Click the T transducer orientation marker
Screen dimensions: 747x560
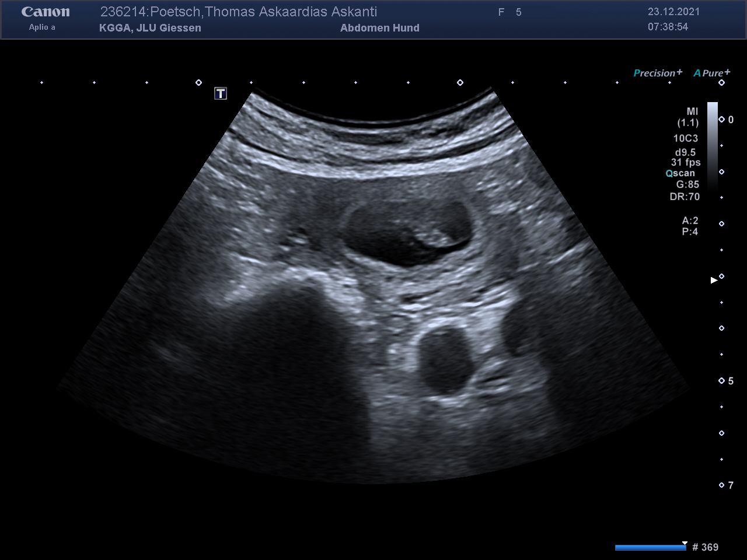tap(220, 93)
